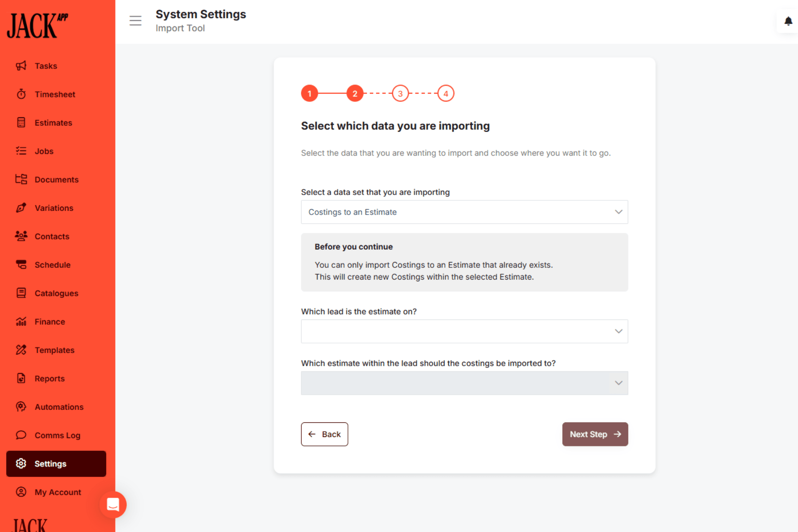Open the estimate selection dropdown
798x532 pixels.
[464, 383]
